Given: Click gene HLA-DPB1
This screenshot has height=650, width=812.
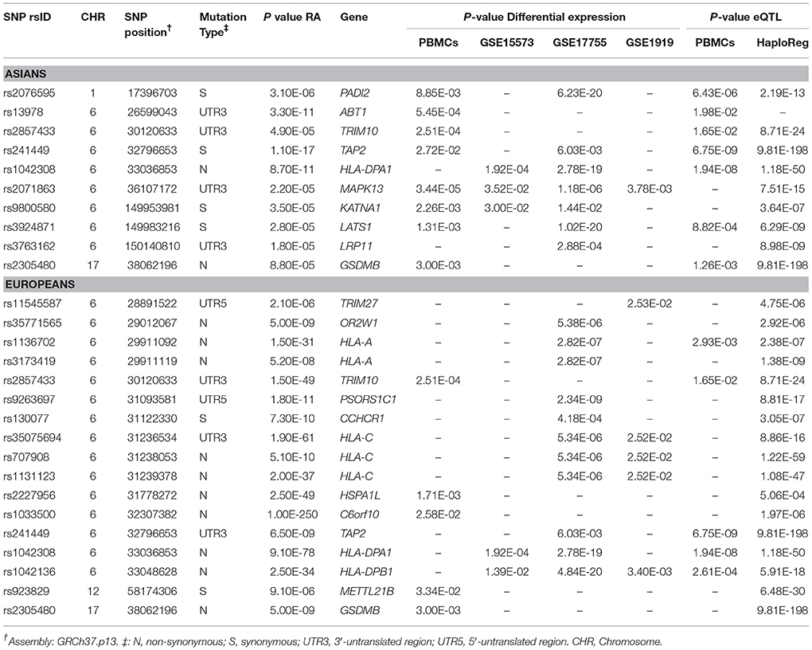Looking at the screenshot, I should 366,572.
